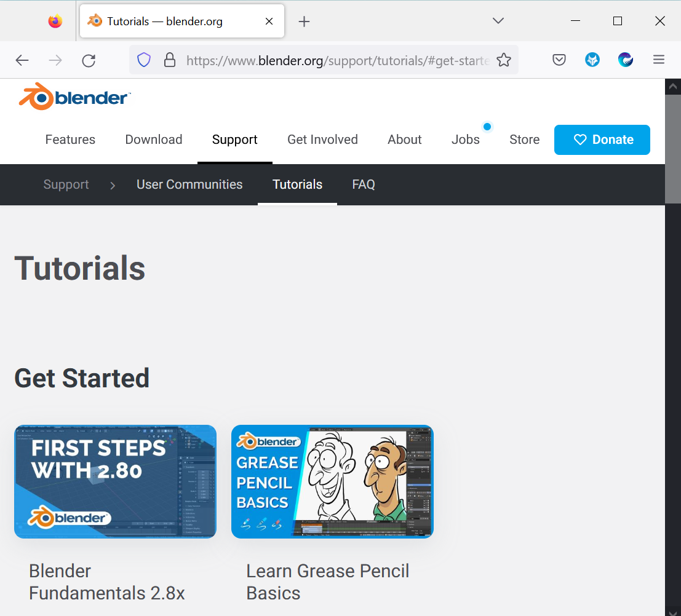Bookmark this page with the star icon
This screenshot has height=616, width=681.
504,60
